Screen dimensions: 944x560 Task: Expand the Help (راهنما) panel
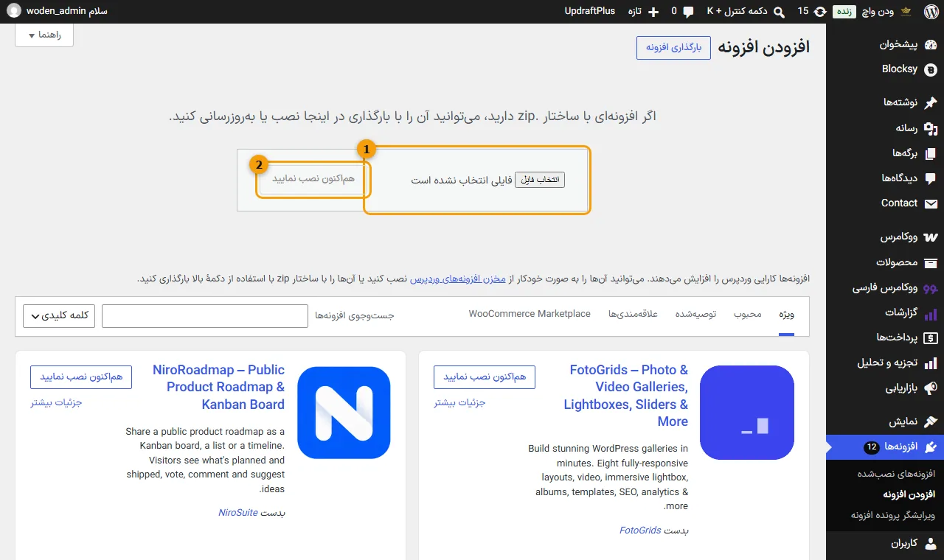pos(44,35)
